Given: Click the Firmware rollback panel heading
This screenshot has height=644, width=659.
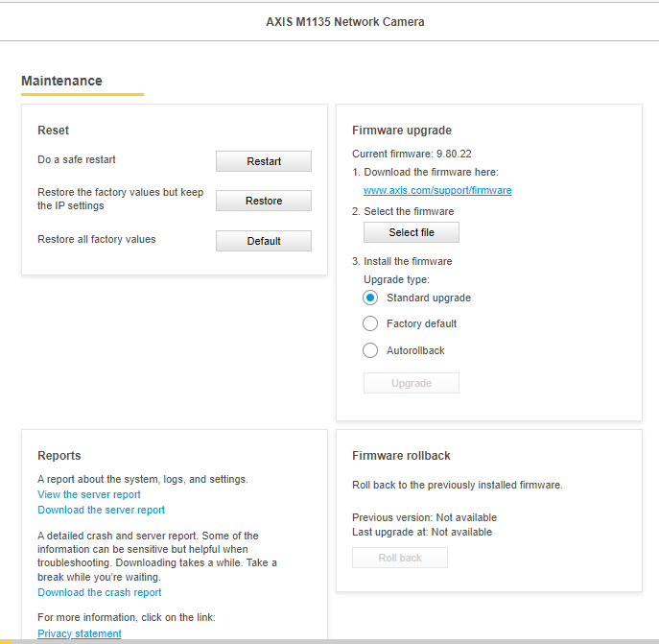Looking at the screenshot, I should 401,456.
